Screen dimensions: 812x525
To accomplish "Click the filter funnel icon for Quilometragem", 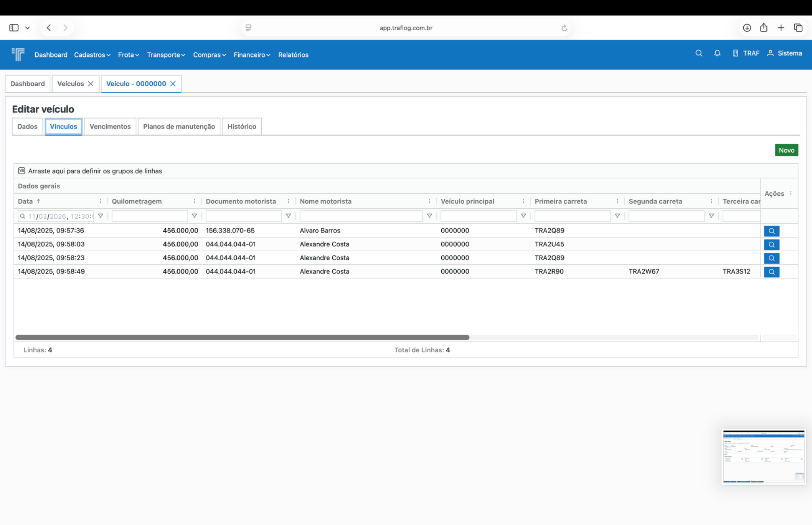I will tap(194, 216).
